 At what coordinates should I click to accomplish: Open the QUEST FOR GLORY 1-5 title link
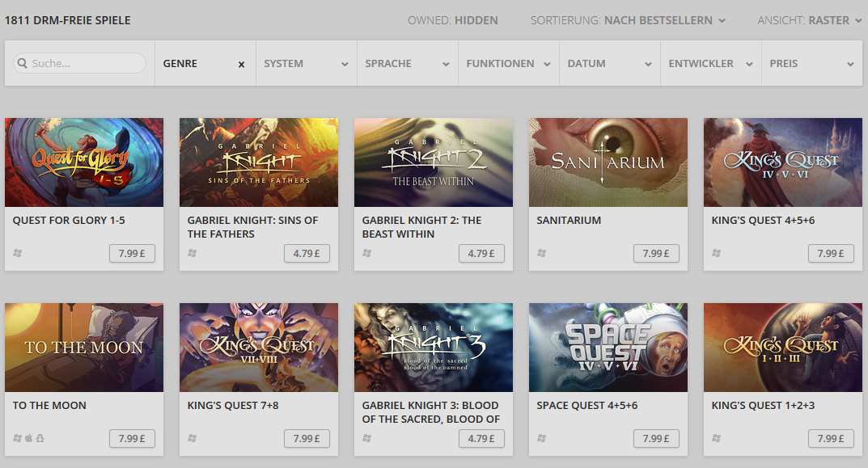coord(69,220)
